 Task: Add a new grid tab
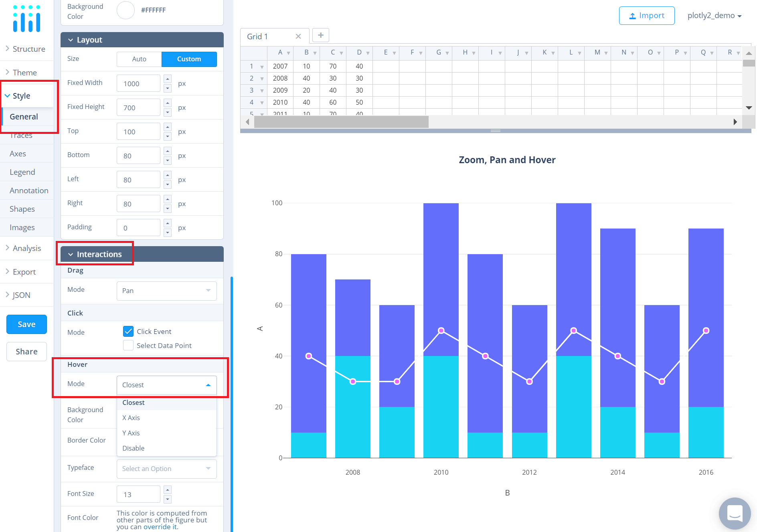(x=321, y=35)
